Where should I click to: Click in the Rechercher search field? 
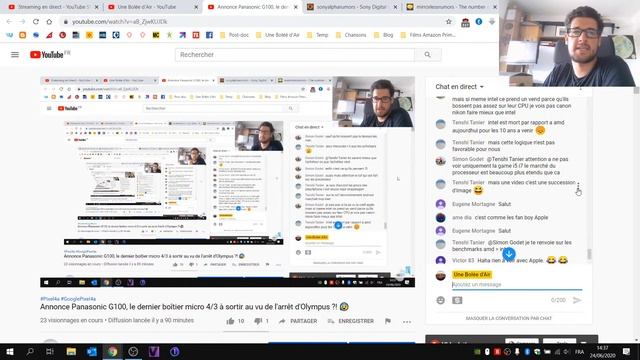[x=295, y=55]
